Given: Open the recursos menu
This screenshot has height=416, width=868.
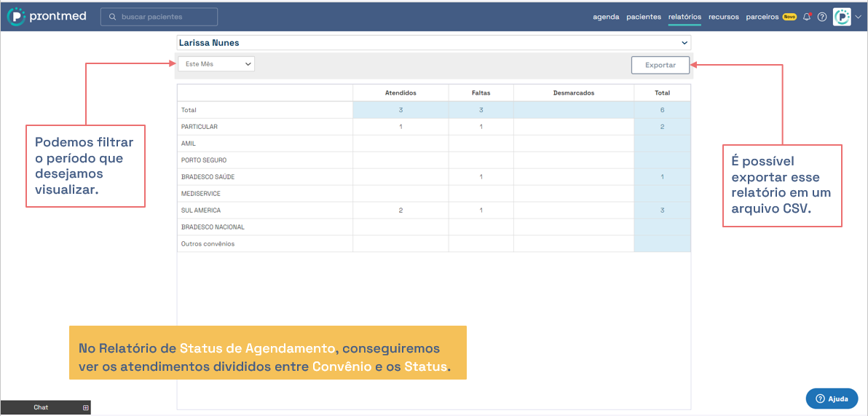Looking at the screenshot, I should (724, 17).
